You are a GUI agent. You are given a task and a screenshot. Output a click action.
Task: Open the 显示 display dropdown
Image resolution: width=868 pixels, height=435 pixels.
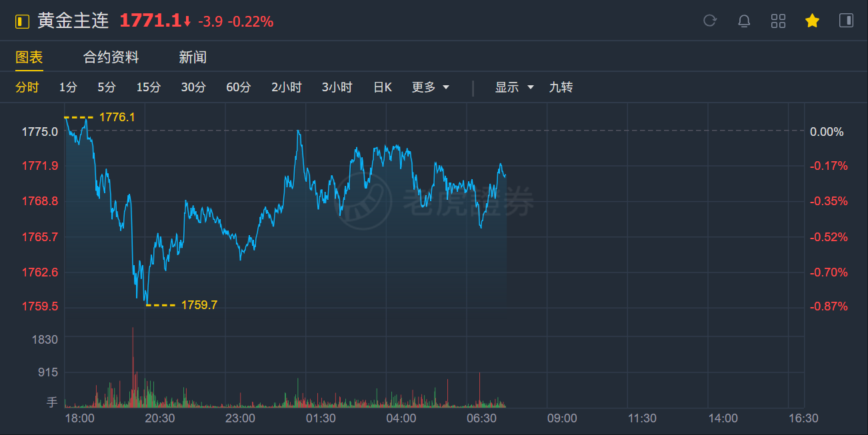click(x=514, y=87)
